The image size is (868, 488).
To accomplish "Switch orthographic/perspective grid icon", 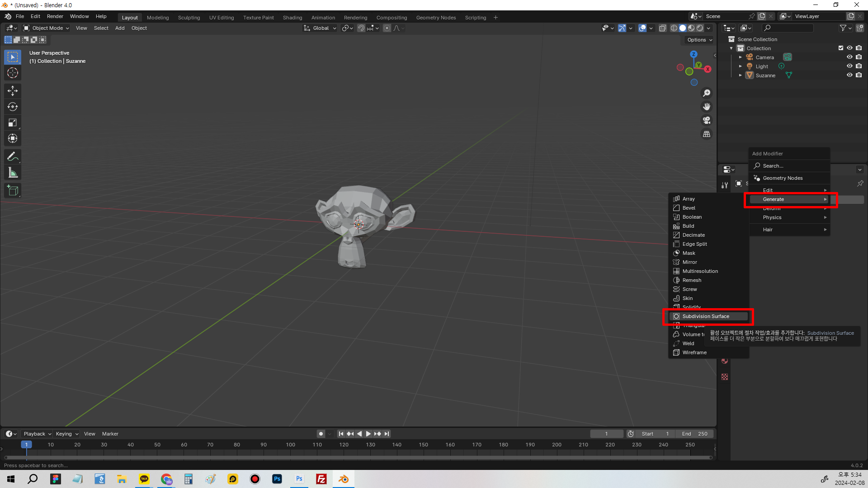I will pos(707,134).
